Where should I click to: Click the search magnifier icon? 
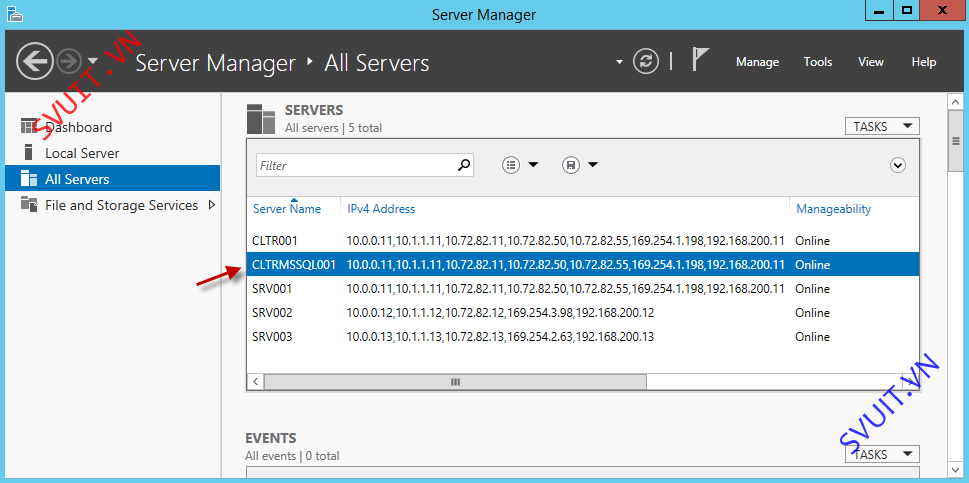464,164
